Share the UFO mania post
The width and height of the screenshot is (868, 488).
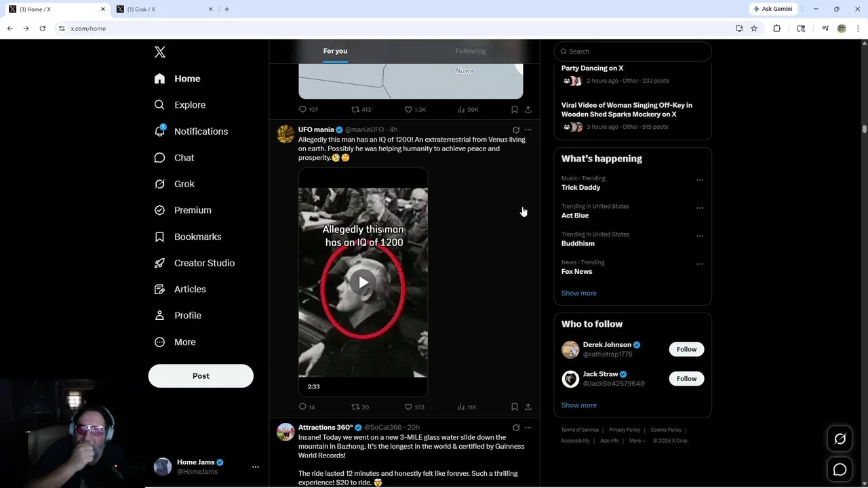(528, 407)
